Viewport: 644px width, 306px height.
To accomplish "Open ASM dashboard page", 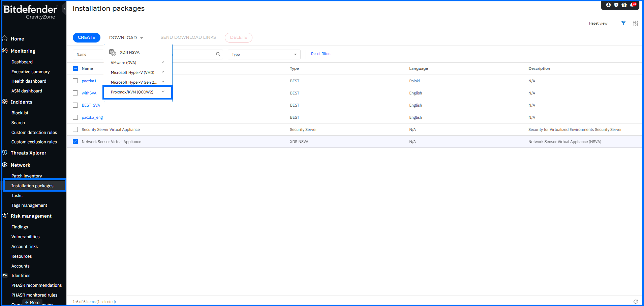I will (x=27, y=91).
